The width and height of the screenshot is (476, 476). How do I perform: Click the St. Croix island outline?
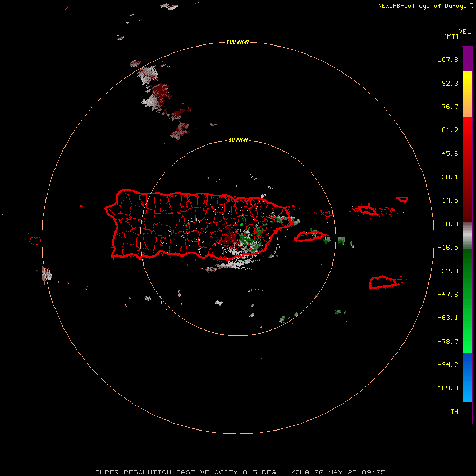(383, 282)
